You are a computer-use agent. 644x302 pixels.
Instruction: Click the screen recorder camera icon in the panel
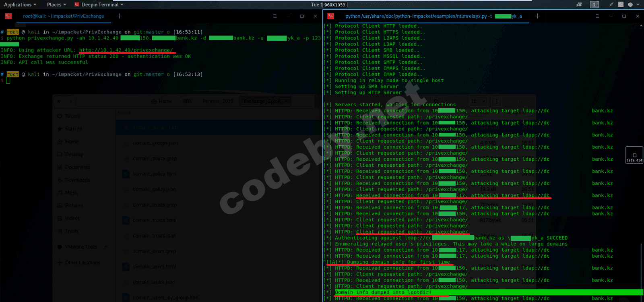pos(579,5)
